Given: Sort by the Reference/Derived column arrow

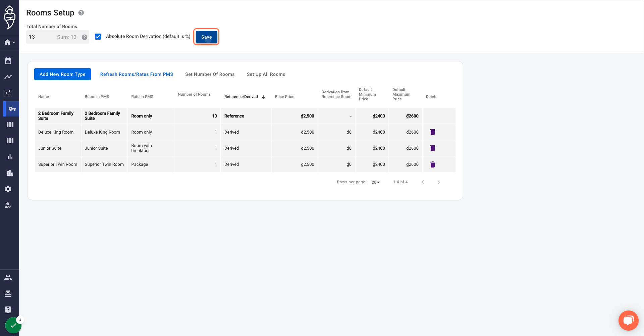Looking at the screenshot, I should [x=263, y=97].
